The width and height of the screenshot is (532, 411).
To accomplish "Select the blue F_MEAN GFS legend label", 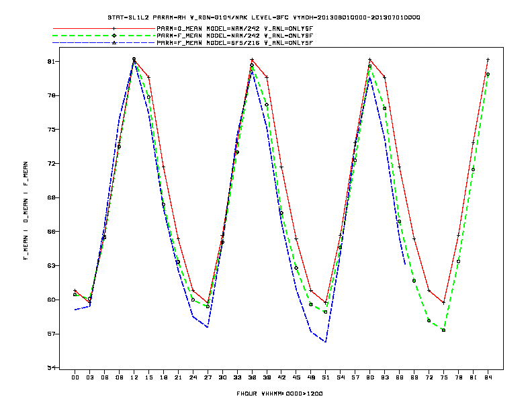I will (x=235, y=43).
